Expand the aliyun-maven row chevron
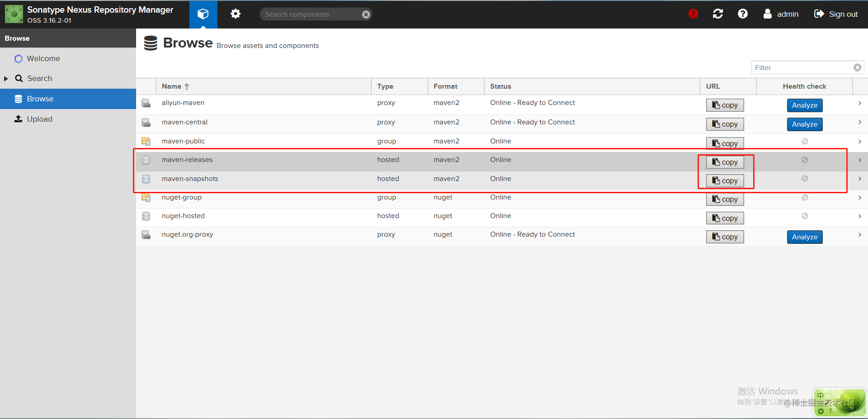Viewport: 868px width, 419px height. (x=859, y=103)
